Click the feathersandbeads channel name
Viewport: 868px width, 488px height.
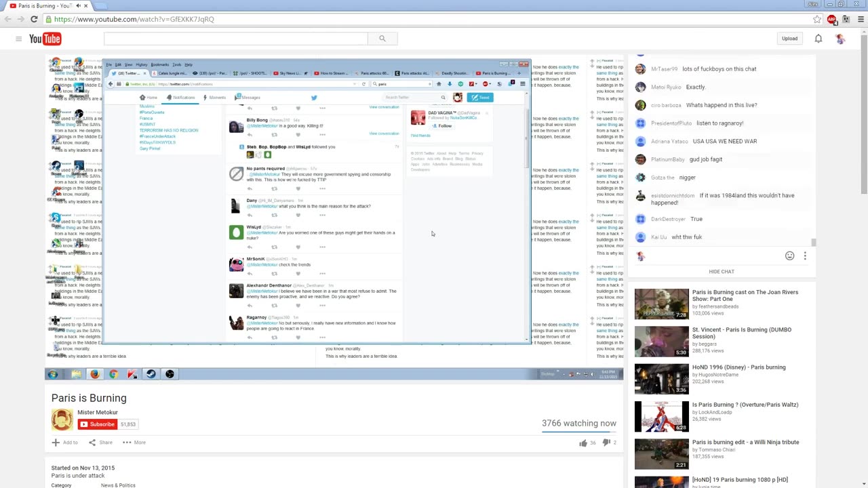(x=719, y=306)
